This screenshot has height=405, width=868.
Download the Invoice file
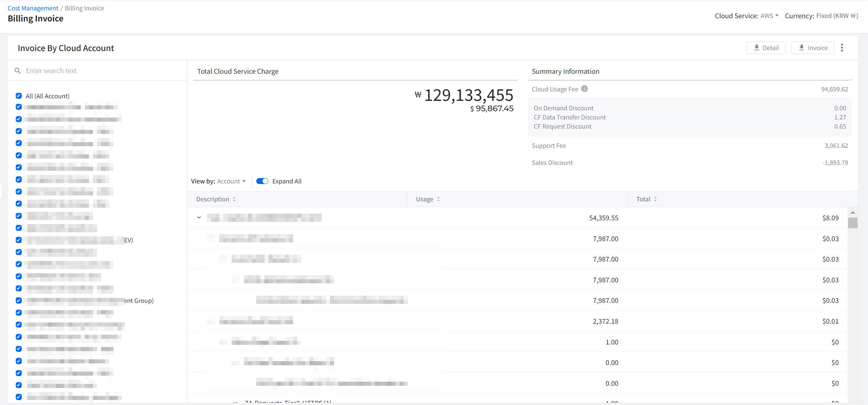coord(812,48)
